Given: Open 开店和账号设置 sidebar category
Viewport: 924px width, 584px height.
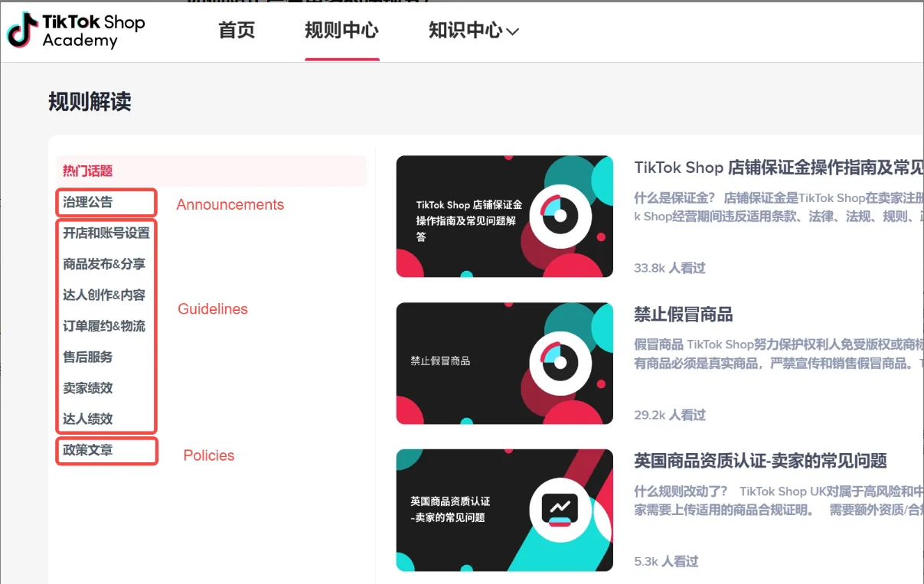Looking at the screenshot, I should pos(106,233).
